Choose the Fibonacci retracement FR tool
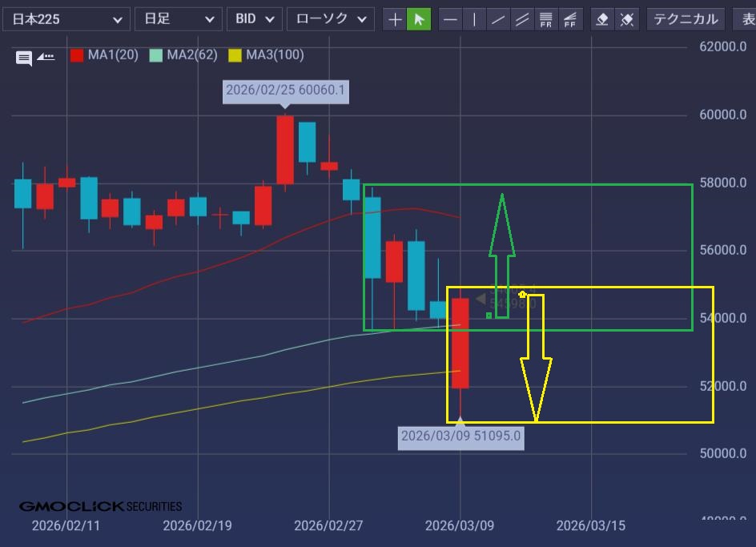756x547 pixels. (546, 19)
